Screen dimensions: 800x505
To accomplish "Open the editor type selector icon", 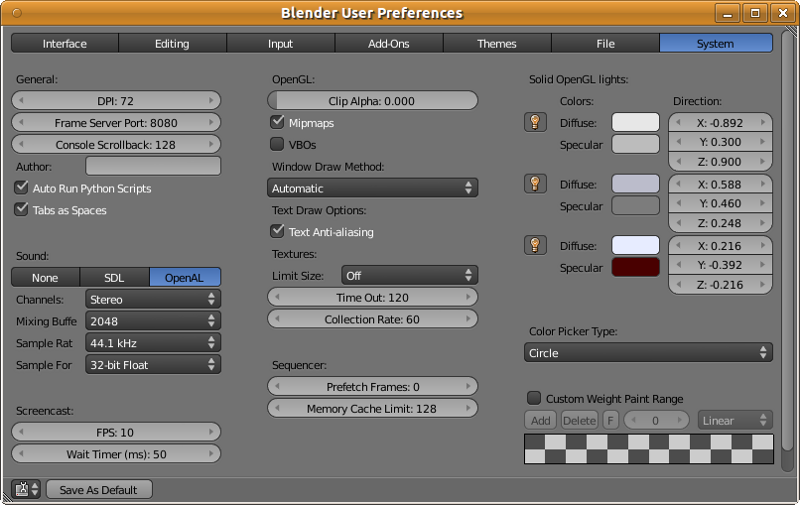I will coord(26,489).
